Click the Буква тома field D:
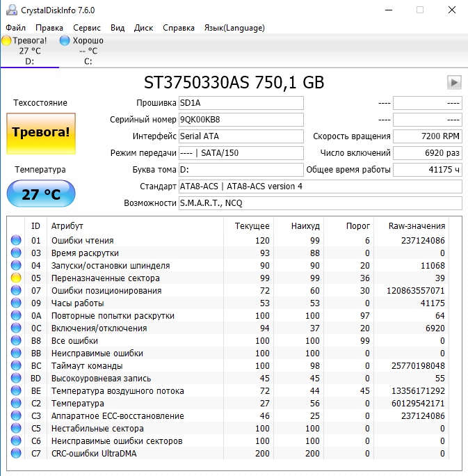Screen dimensions: 468x476 click(241, 170)
